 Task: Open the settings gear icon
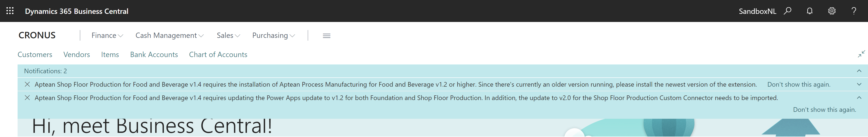tap(832, 11)
